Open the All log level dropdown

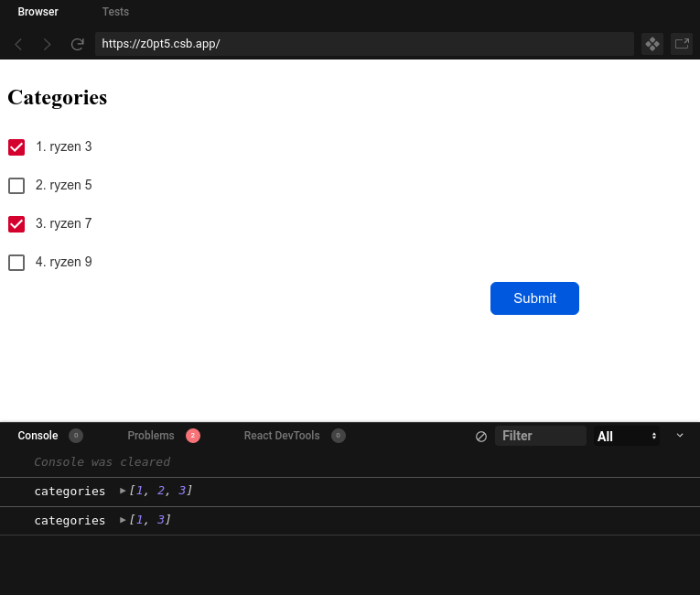pos(627,437)
